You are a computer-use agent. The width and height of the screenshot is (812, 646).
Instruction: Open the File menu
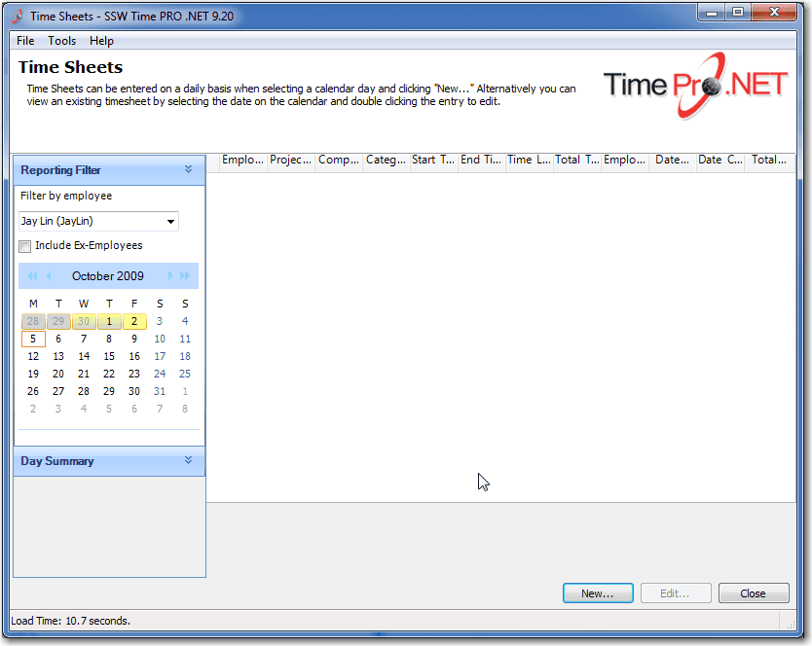coord(25,41)
